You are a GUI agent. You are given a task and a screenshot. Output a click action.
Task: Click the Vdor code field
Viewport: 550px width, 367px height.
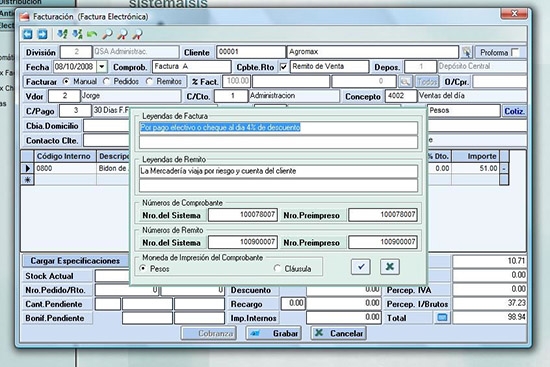[64, 96]
